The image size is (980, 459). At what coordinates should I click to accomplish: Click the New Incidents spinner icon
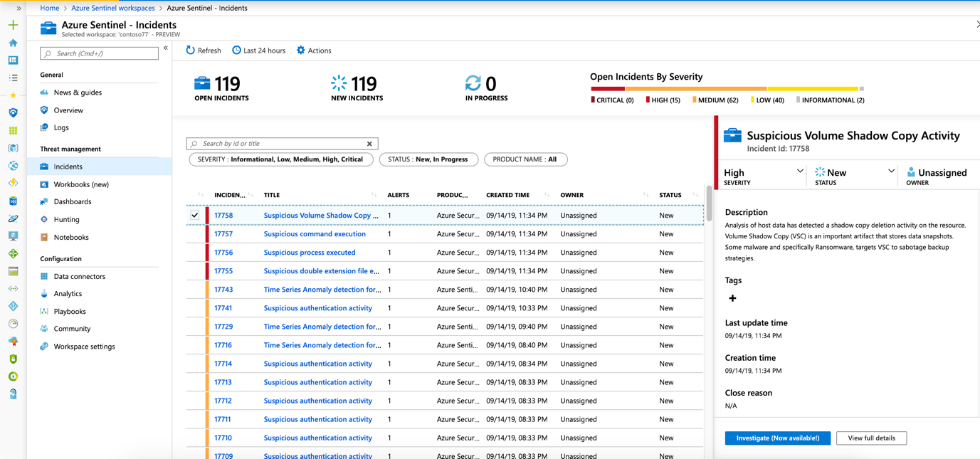point(339,83)
